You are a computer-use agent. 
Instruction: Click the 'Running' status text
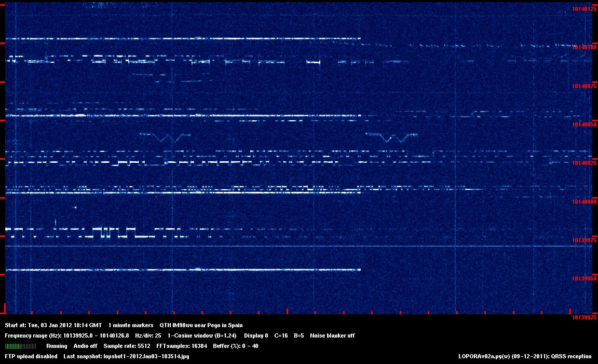57,346
